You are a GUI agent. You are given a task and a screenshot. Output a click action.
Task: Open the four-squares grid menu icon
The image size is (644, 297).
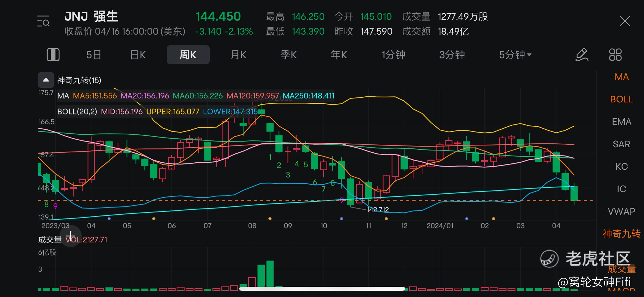[x=615, y=55]
